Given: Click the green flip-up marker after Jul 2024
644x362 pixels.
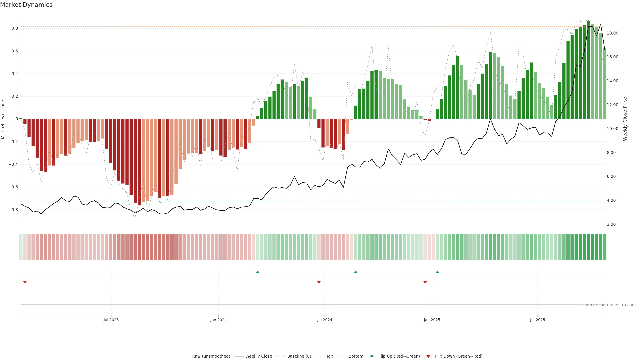Looking at the screenshot, I should (x=356, y=272).
